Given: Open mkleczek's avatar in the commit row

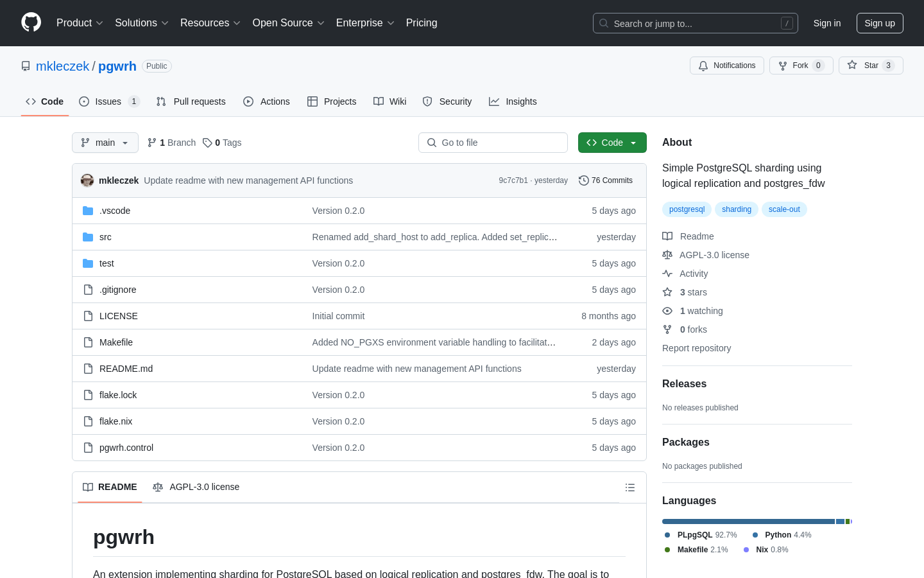Looking at the screenshot, I should click(87, 180).
